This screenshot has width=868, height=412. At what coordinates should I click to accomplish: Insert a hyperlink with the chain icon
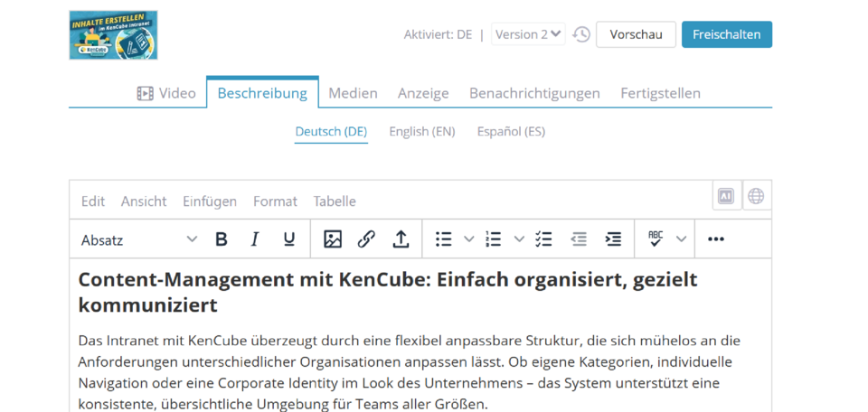point(366,239)
